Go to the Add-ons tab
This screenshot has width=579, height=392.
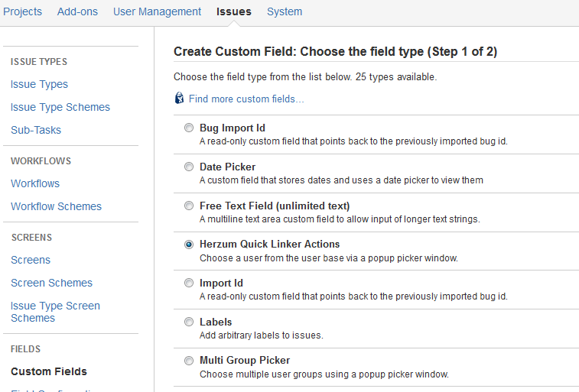77,11
